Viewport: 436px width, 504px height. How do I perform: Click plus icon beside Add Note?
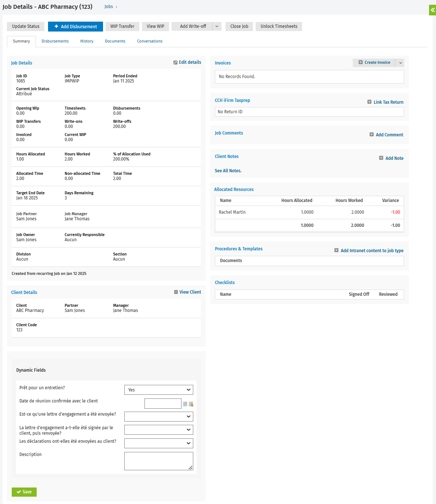coord(381,158)
